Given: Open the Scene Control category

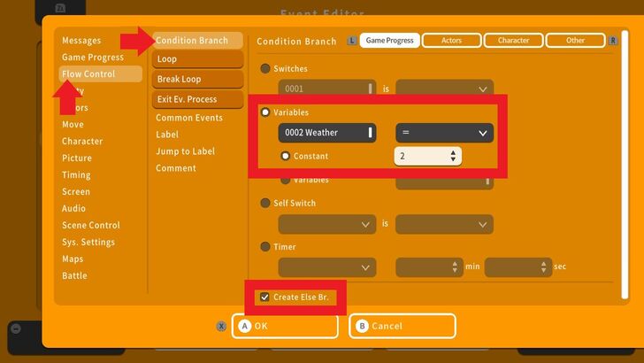Looking at the screenshot, I should tap(91, 226).
